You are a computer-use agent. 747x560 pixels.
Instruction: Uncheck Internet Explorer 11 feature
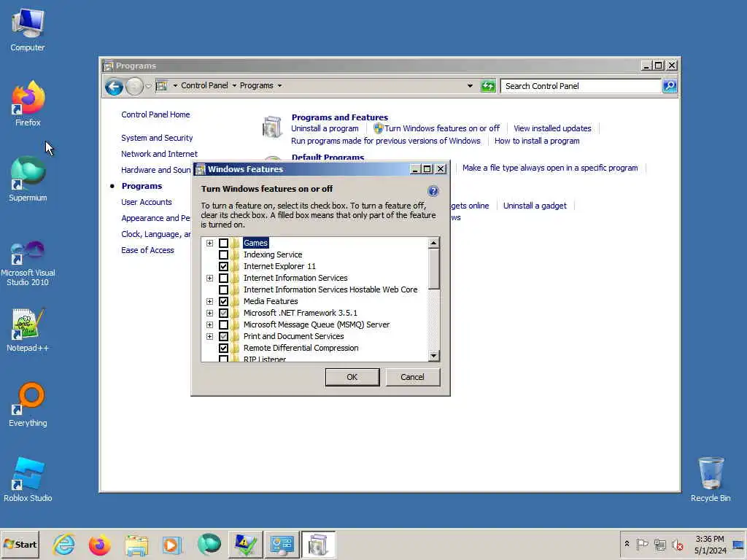[x=223, y=266]
